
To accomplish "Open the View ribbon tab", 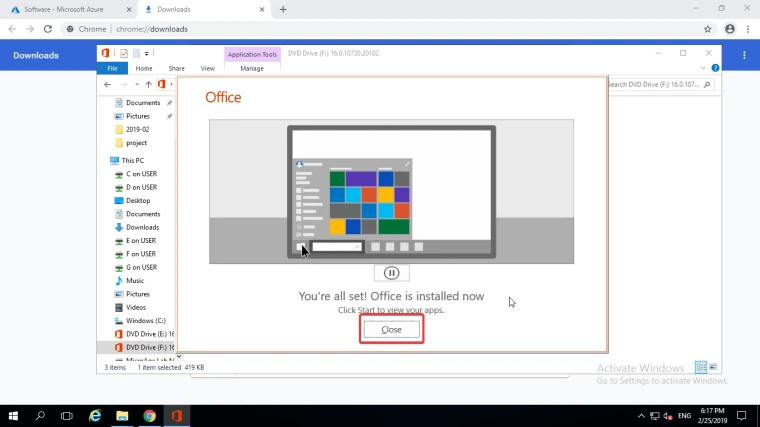I will (207, 68).
